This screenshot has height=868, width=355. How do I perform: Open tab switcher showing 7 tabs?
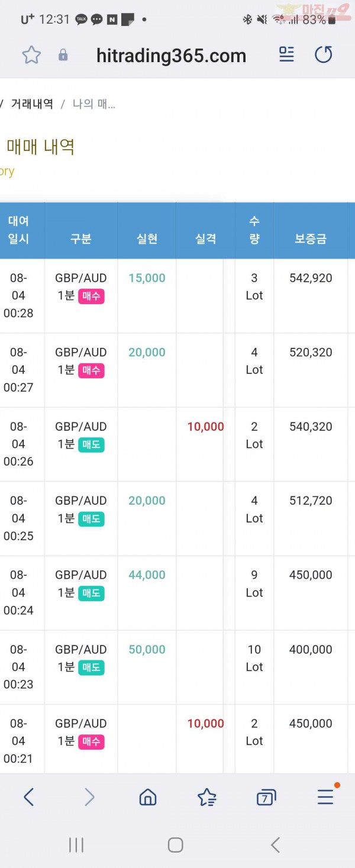pyautogui.click(x=266, y=798)
